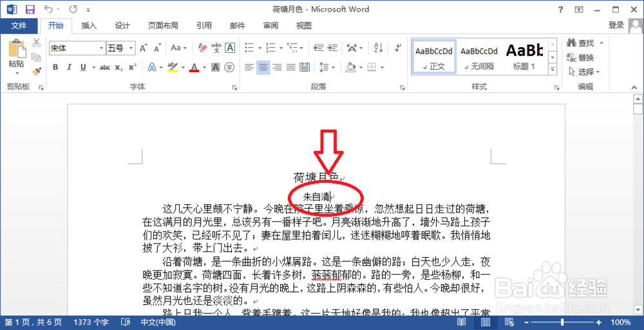The width and height of the screenshot is (644, 330).
Task: Click the Redo icon in title bar
Action: click(73, 9)
